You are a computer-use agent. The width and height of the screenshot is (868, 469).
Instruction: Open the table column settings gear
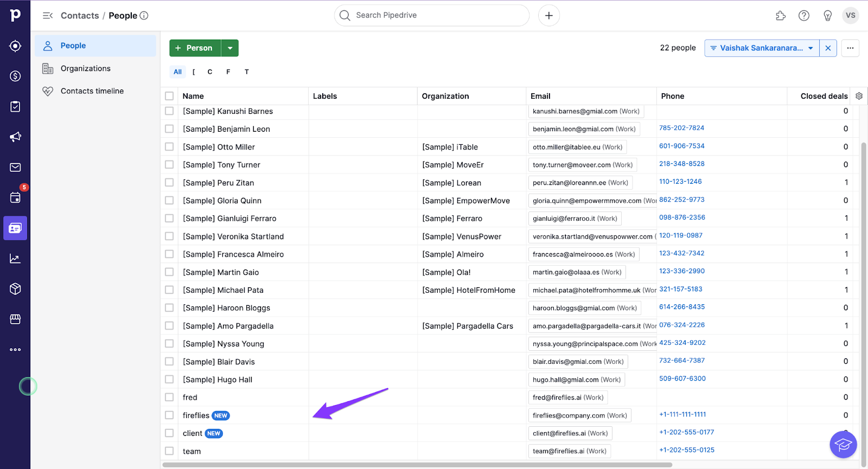859,96
